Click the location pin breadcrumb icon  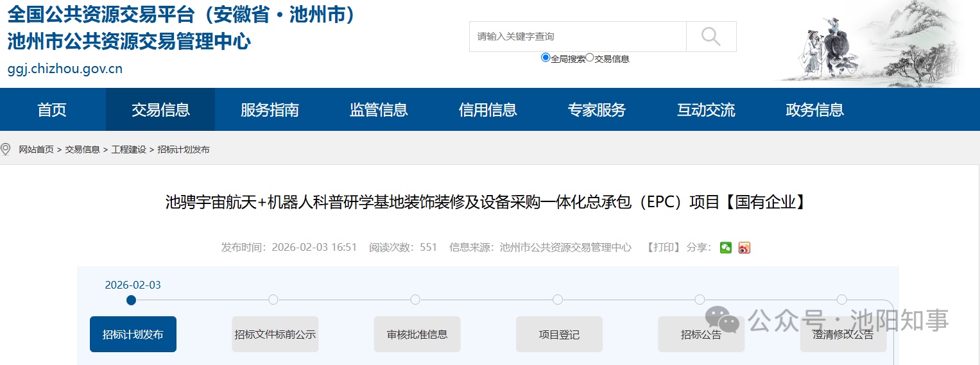pyautogui.click(x=6, y=149)
